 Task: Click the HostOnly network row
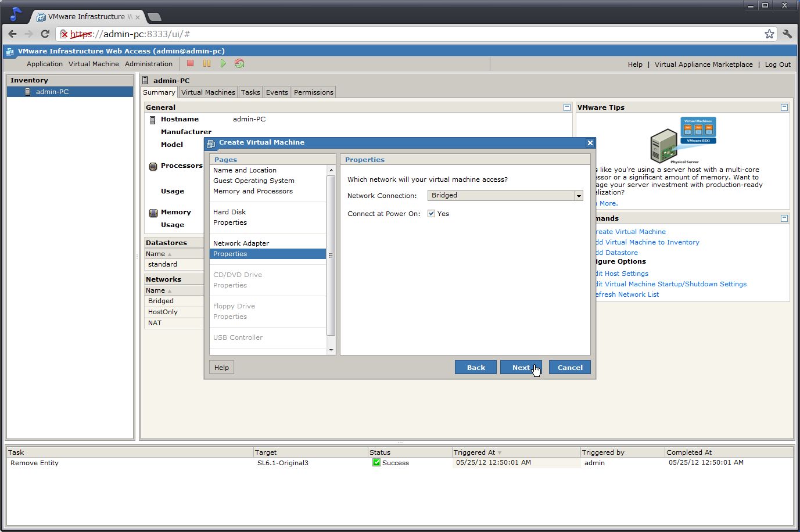click(174, 312)
